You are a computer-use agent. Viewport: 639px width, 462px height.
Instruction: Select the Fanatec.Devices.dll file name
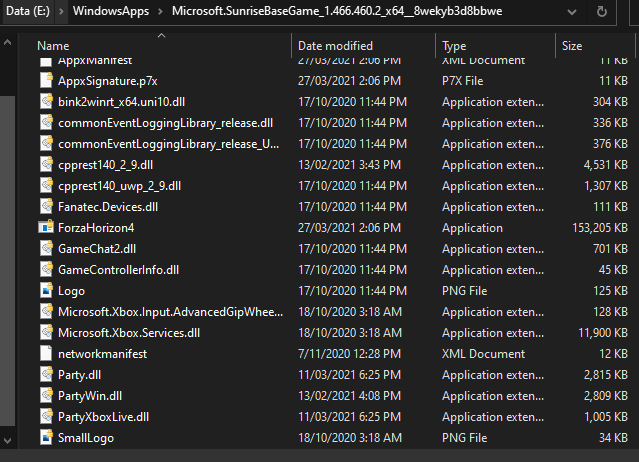pos(108,207)
